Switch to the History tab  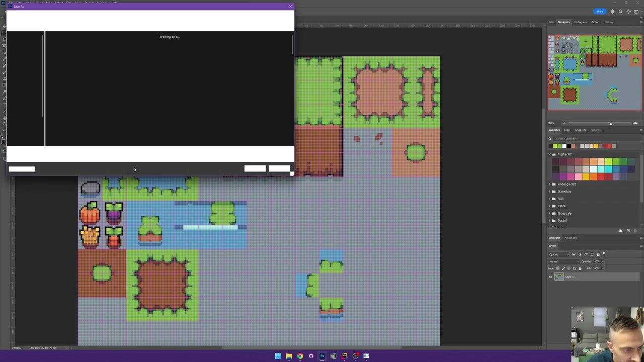pos(609,22)
